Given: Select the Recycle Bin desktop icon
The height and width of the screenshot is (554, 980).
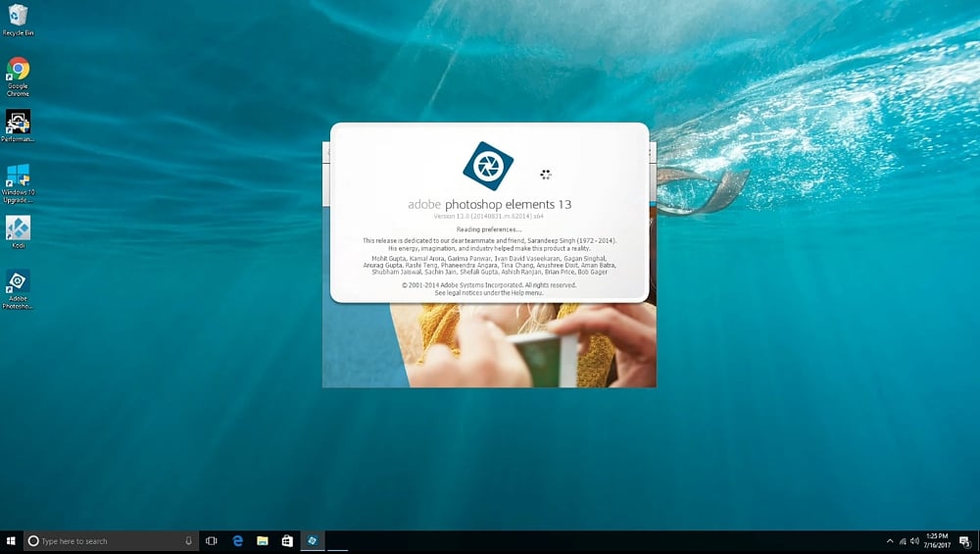Looking at the screenshot, I should [x=18, y=20].
